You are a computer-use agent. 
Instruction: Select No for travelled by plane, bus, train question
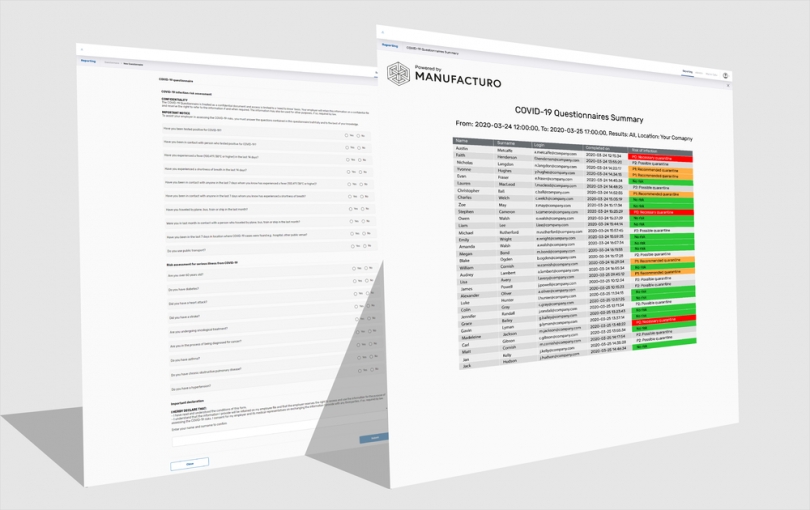pos(365,209)
